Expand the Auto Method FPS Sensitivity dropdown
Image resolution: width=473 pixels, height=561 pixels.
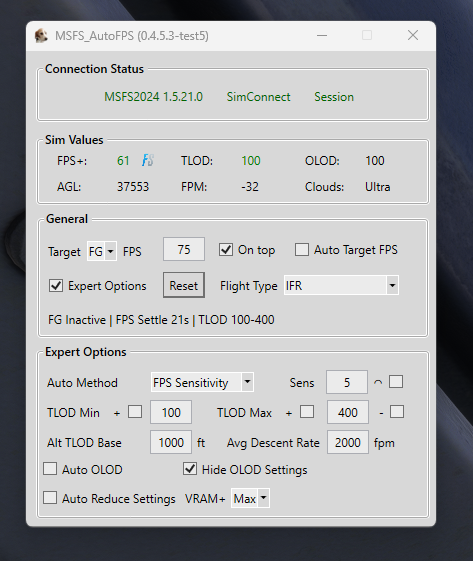[202, 382]
